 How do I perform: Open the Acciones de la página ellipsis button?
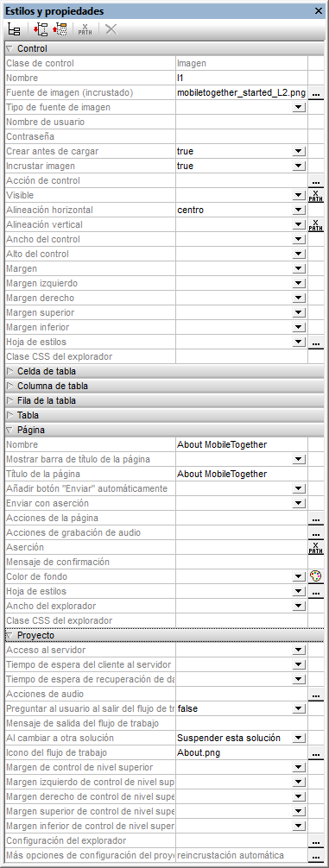click(316, 519)
